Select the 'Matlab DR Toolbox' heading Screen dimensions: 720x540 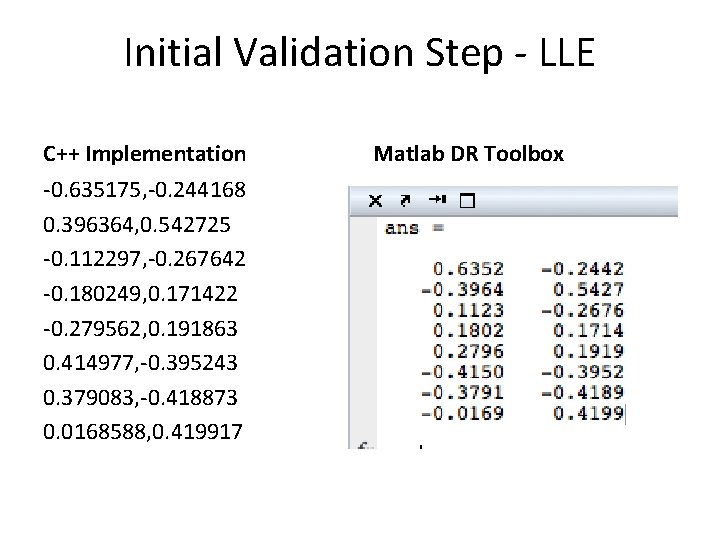tap(468, 154)
